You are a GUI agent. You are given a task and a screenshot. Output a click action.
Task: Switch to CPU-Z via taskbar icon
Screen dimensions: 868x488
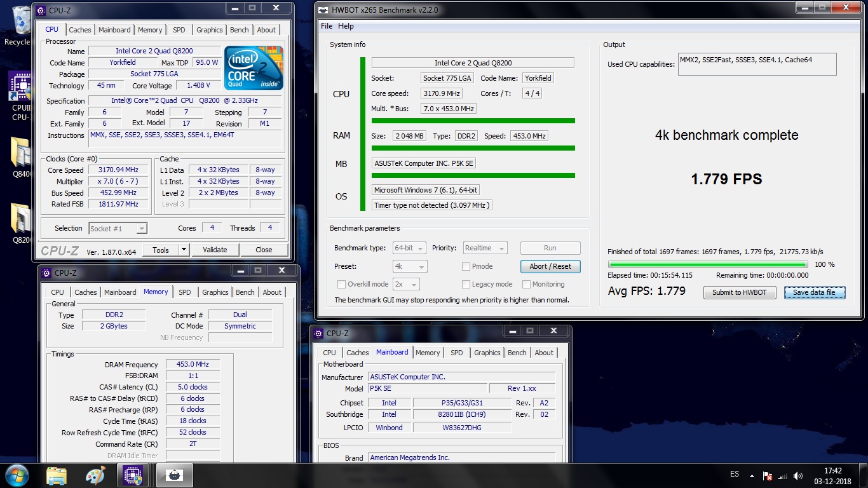133,475
